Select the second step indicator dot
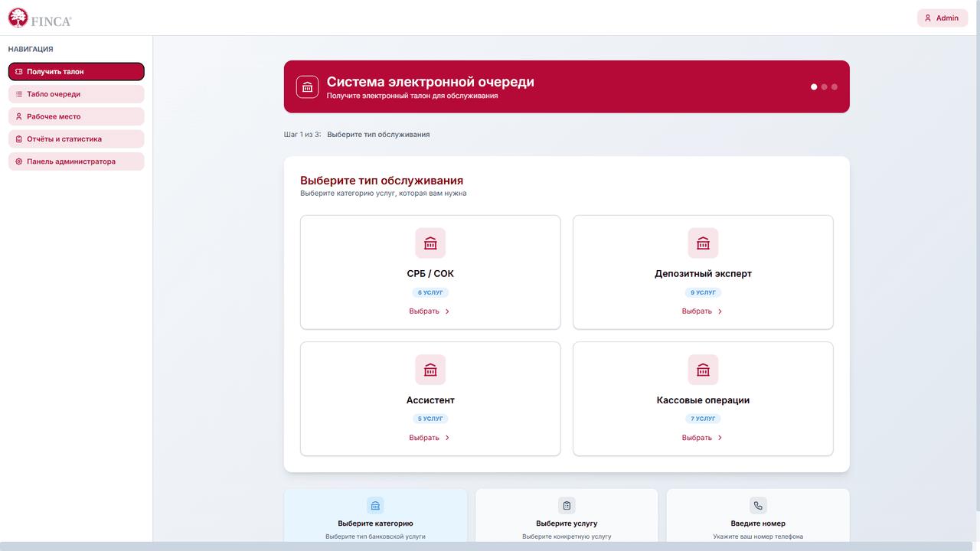 coord(825,86)
